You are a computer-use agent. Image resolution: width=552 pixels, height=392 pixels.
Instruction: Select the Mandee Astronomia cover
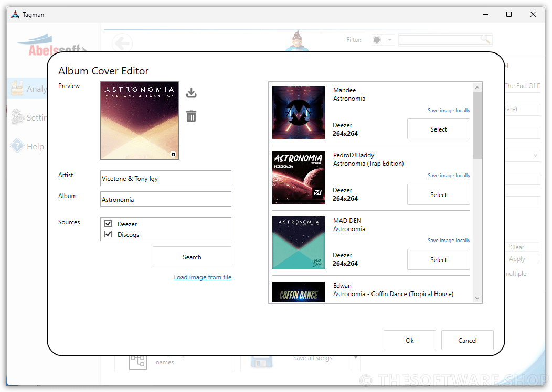(439, 129)
